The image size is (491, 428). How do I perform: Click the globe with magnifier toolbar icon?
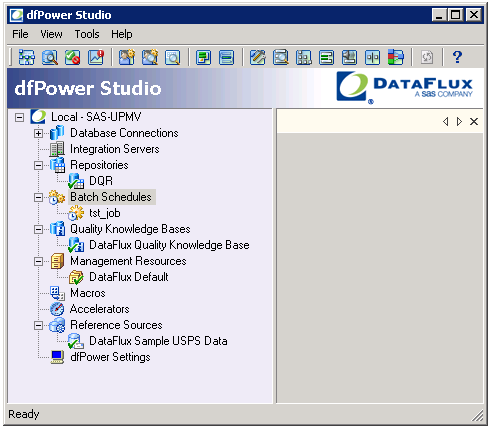pos(50,57)
